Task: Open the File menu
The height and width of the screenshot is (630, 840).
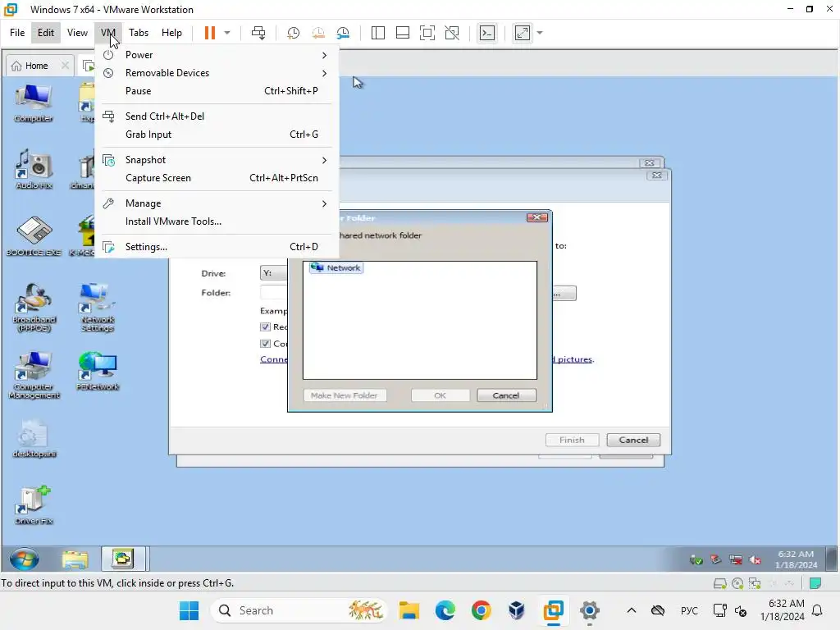Action: coord(17,33)
